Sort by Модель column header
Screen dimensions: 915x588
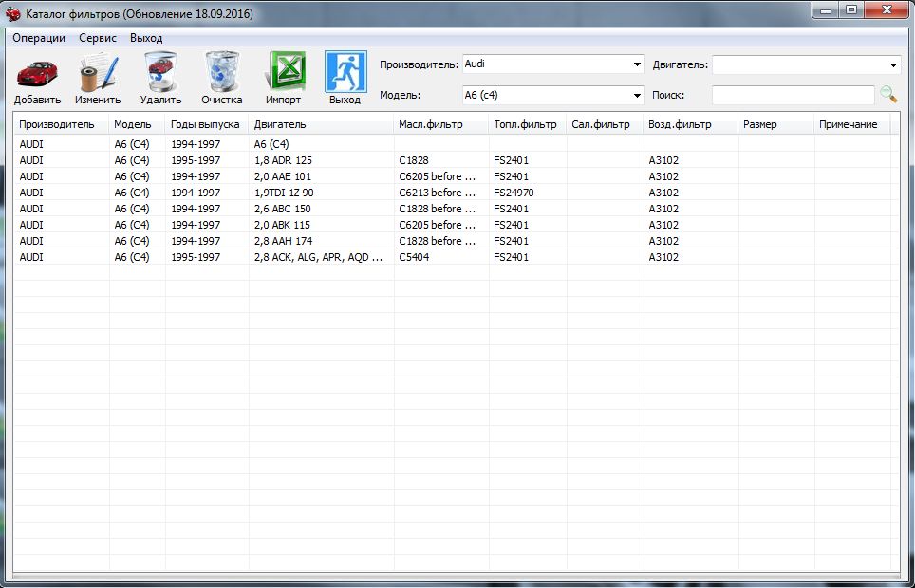pos(137,124)
